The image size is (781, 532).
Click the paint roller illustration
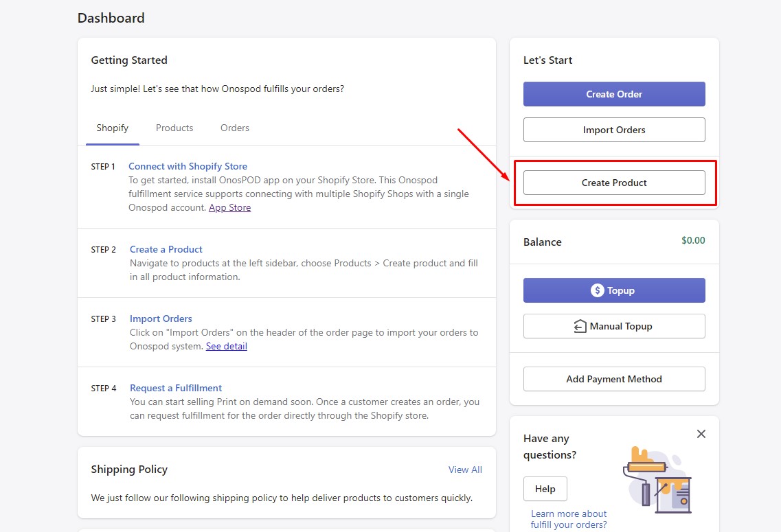tap(657, 481)
